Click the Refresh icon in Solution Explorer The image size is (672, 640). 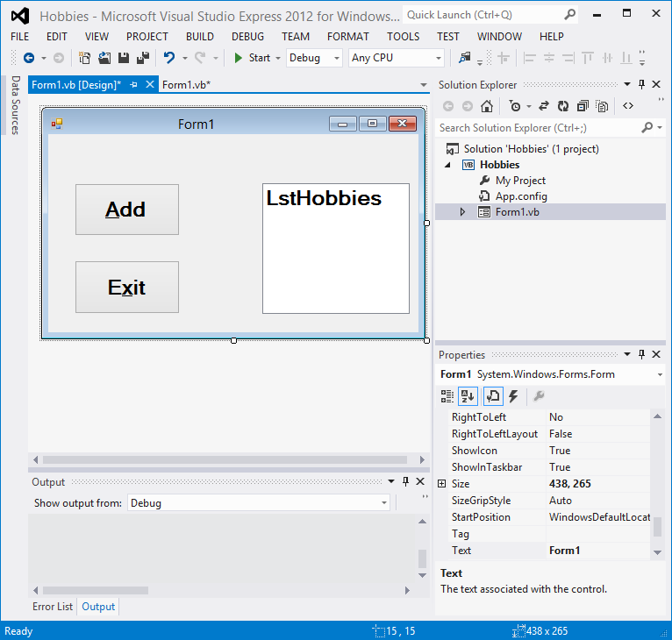point(563,106)
